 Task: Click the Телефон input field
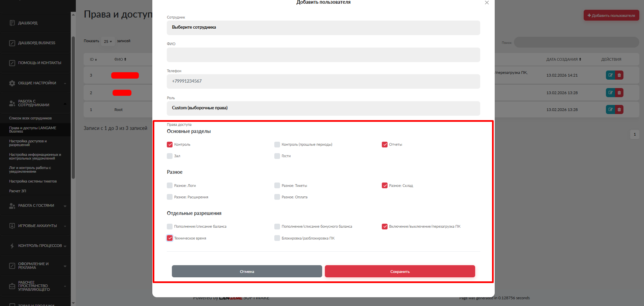[323, 81]
